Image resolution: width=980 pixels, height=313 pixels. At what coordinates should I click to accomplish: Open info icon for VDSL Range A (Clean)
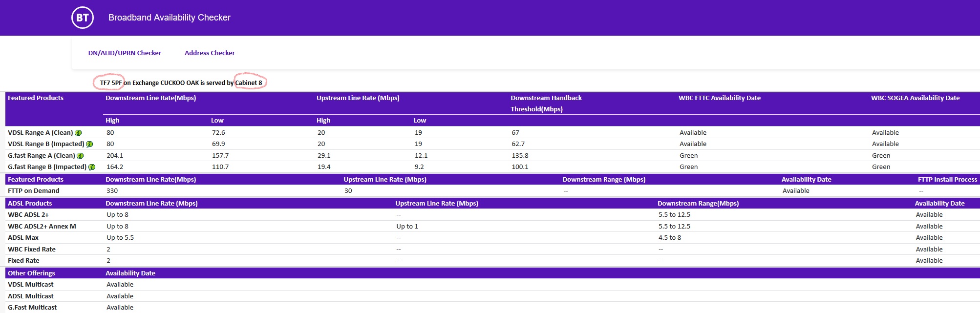click(78, 133)
